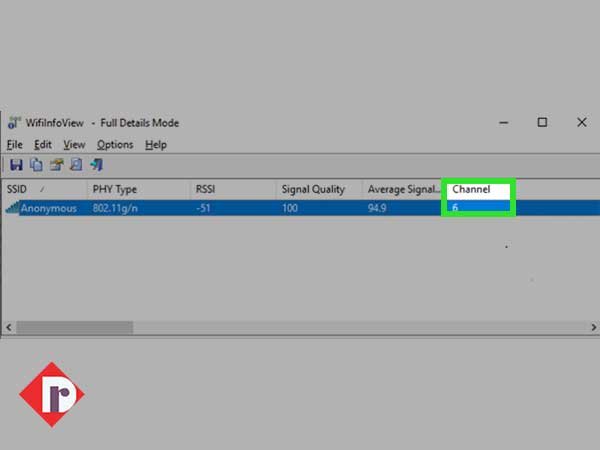Viewport: 600px width, 450px height.
Task: Sort by the PHY Type column header
Action: pyautogui.click(x=139, y=189)
